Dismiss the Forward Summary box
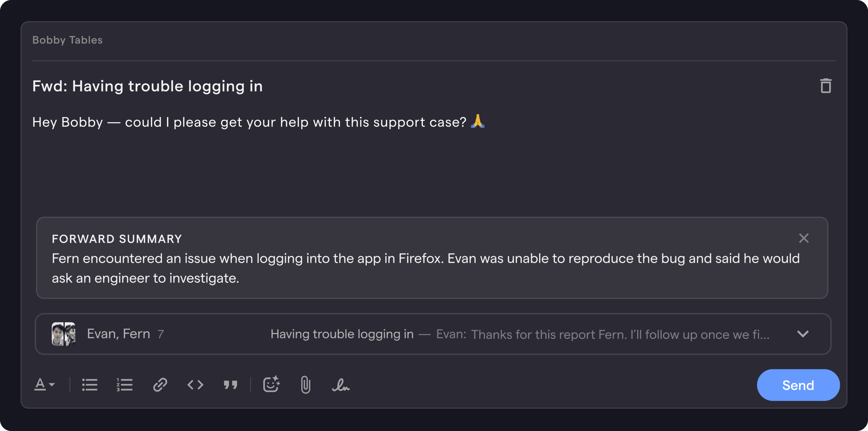 [804, 238]
